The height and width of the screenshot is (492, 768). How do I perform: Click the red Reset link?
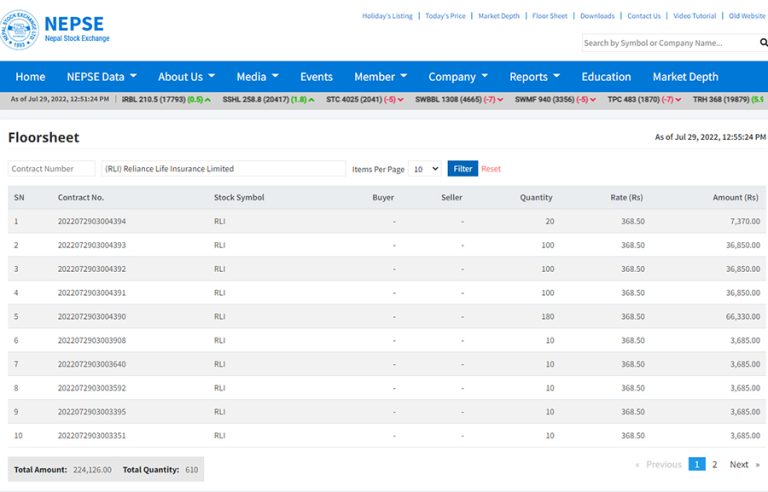pos(491,169)
